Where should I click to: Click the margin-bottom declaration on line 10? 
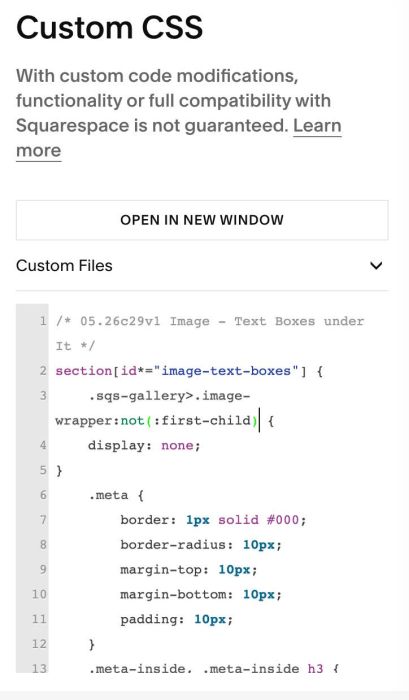click(201, 594)
